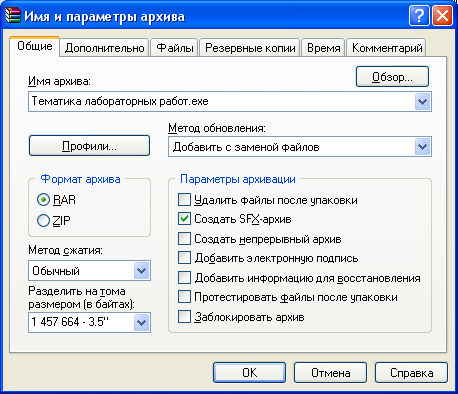The image size is (458, 394).
Task: Open the volume size dropdown
Action: [142, 322]
